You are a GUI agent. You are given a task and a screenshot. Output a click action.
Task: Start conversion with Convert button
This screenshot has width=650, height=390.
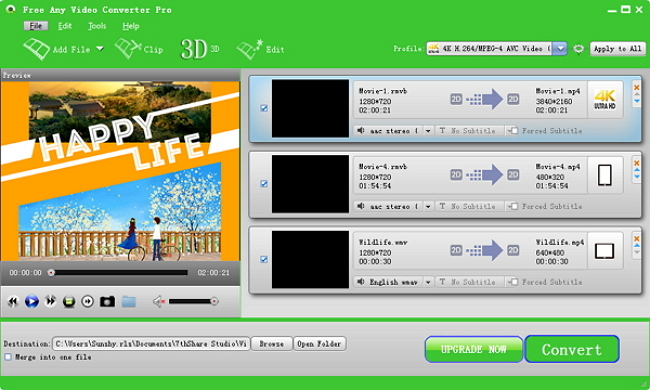pos(572,349)
